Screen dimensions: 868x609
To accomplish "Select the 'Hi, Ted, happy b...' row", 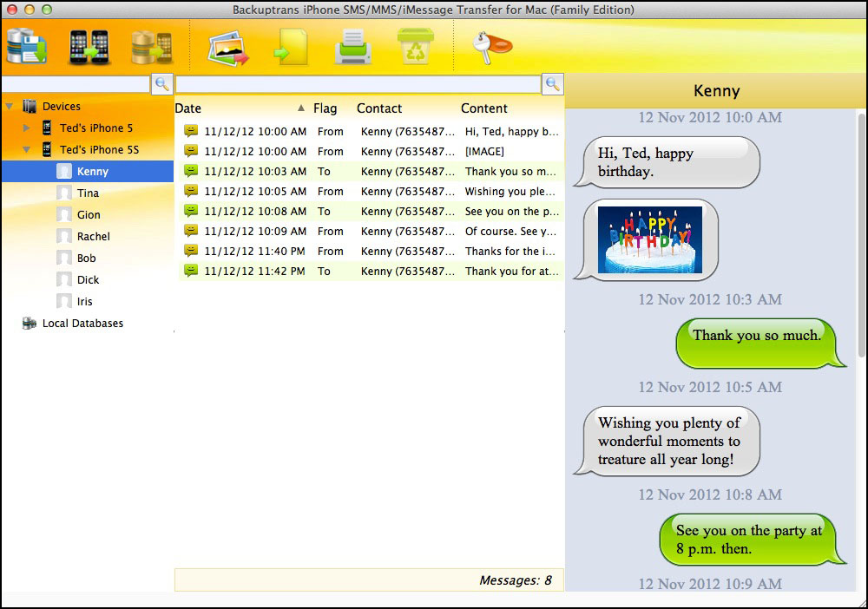I will click(371, 132).
